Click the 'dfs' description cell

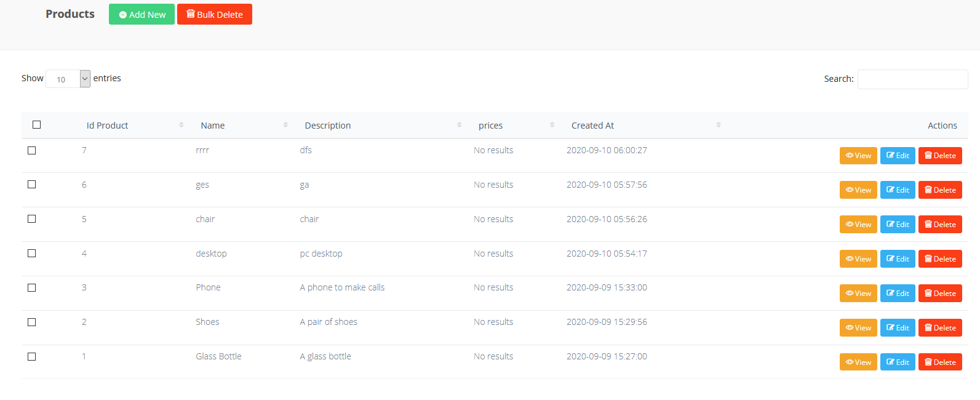click(x=306, y=150)
